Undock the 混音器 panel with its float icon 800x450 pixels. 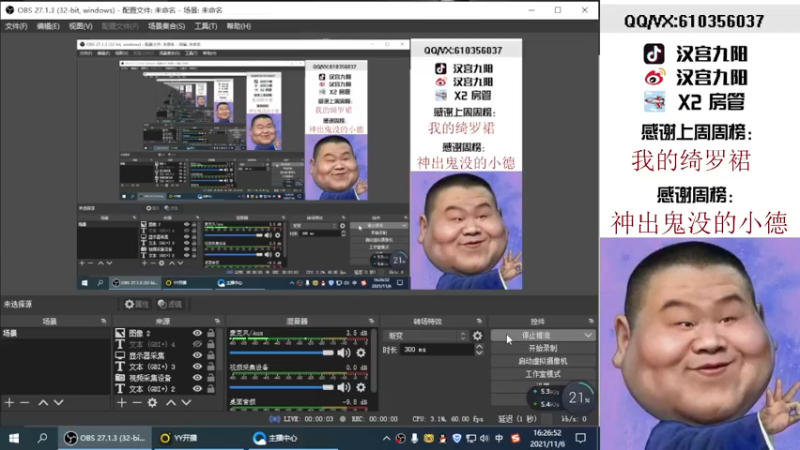[x=371, y=321]
